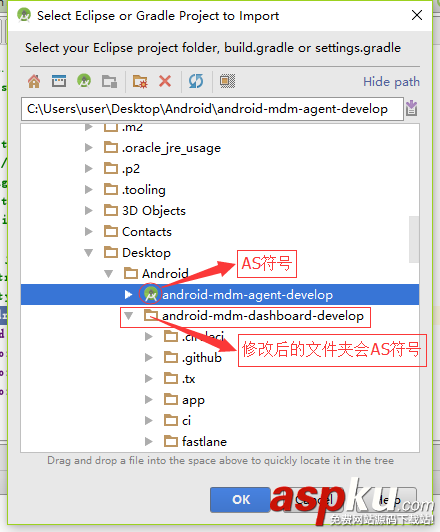Click the Hide path link
The height and width of the screenshot is (532, 440).
click(391, 82)
